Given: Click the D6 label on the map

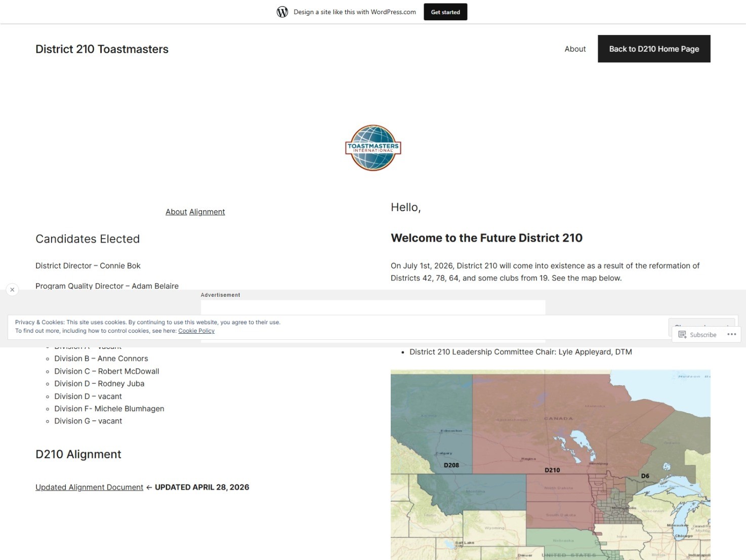Looking at the screenshot, I should pos(645,476).
